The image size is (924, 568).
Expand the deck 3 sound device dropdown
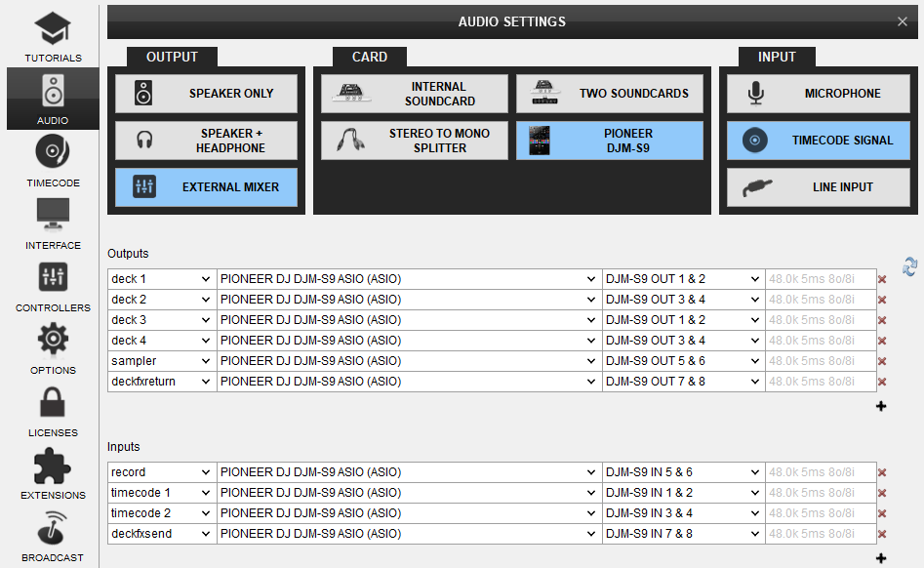click(410, 320)
